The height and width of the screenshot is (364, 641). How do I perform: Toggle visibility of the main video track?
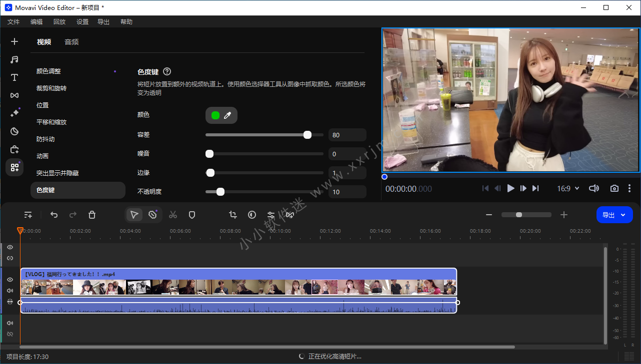tap(10, 280)
